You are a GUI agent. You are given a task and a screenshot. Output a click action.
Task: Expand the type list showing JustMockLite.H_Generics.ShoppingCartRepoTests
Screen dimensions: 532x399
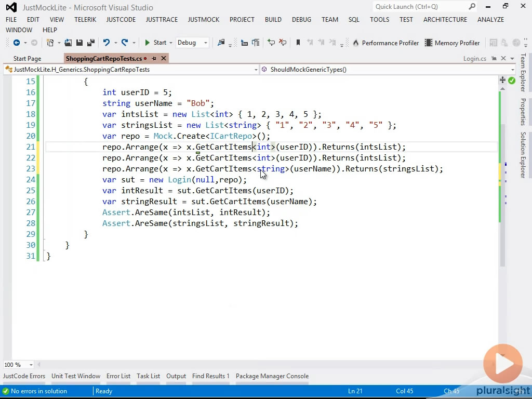256,70
